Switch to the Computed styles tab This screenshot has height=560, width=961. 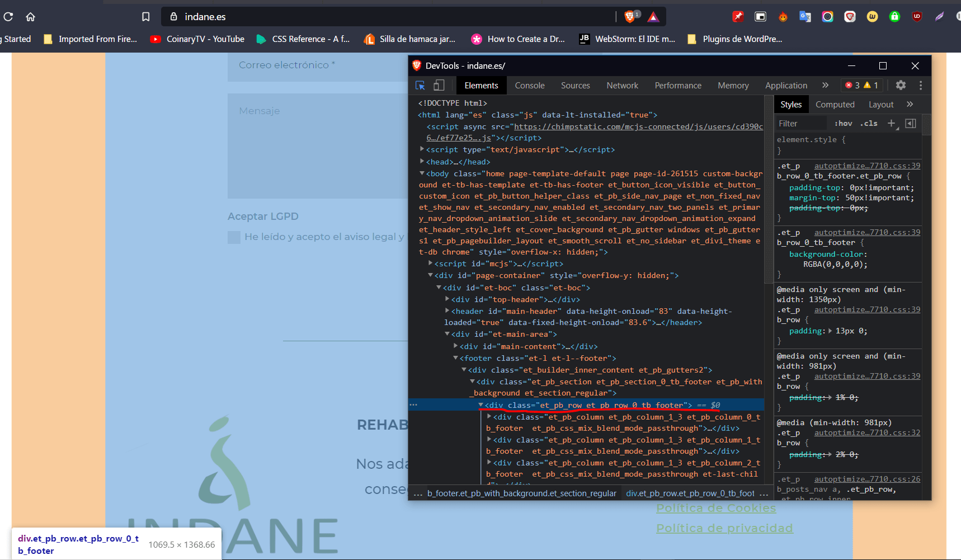(835, 104)
